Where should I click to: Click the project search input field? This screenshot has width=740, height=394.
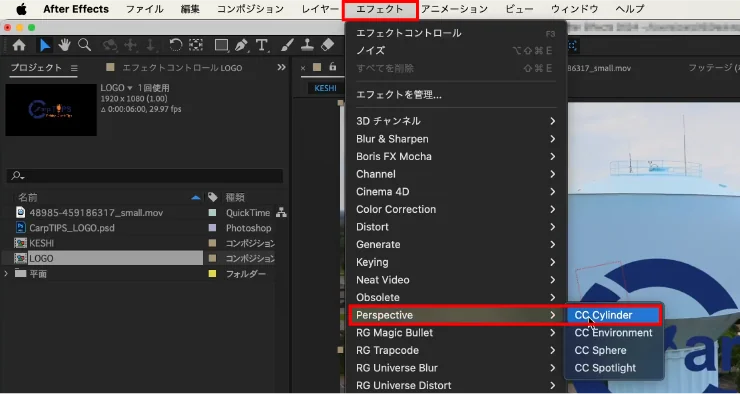pos(145,176)
